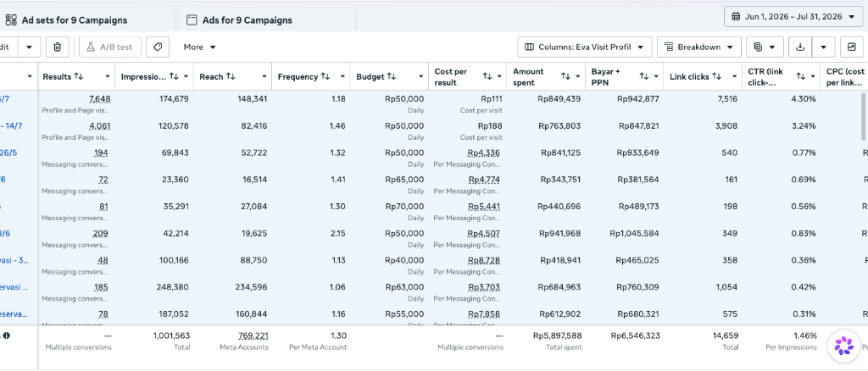Open Bayar + PPN column options arrow
This screenshot has width=868, height=371.
(657, 77)
